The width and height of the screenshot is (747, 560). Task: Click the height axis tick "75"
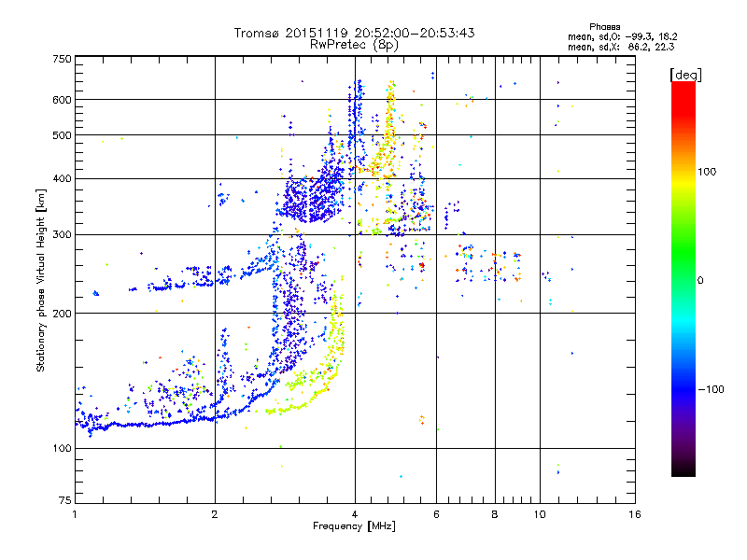click(65, 500)
